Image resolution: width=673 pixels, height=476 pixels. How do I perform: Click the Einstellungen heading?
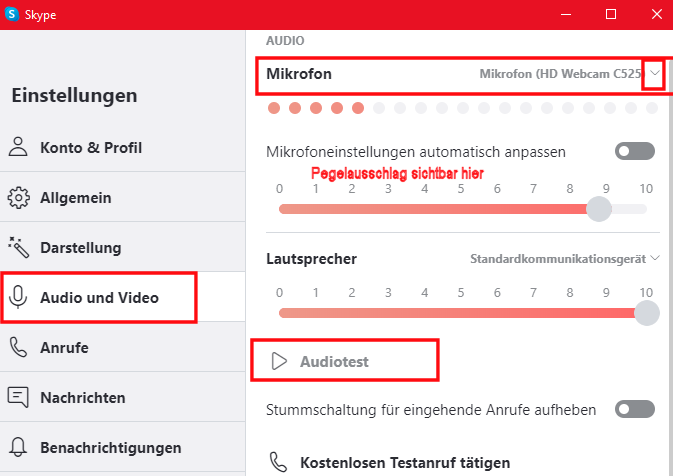(74, 95)
